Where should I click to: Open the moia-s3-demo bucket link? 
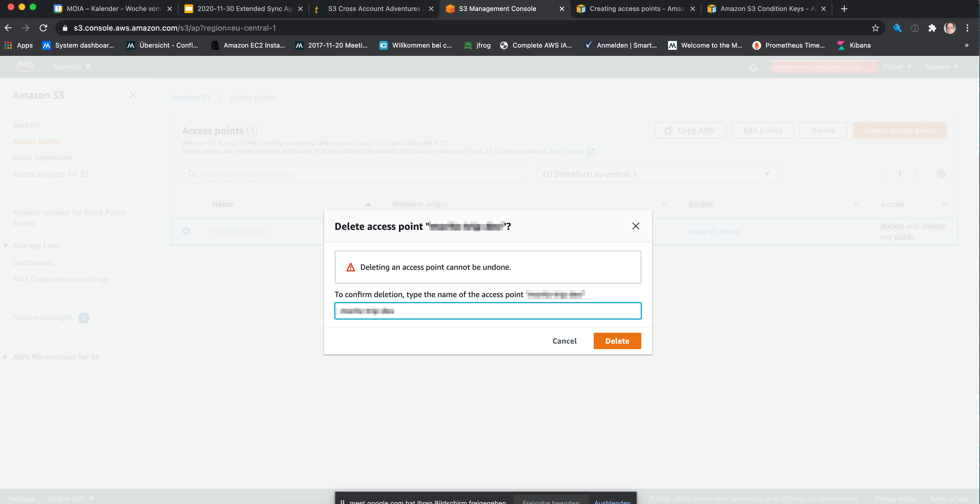coord(713,231)
